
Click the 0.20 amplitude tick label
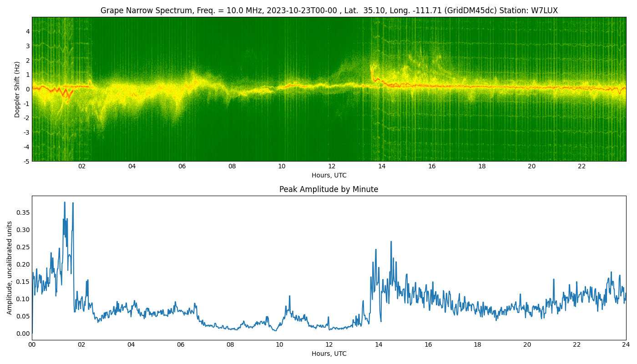(x=23, y=264)
